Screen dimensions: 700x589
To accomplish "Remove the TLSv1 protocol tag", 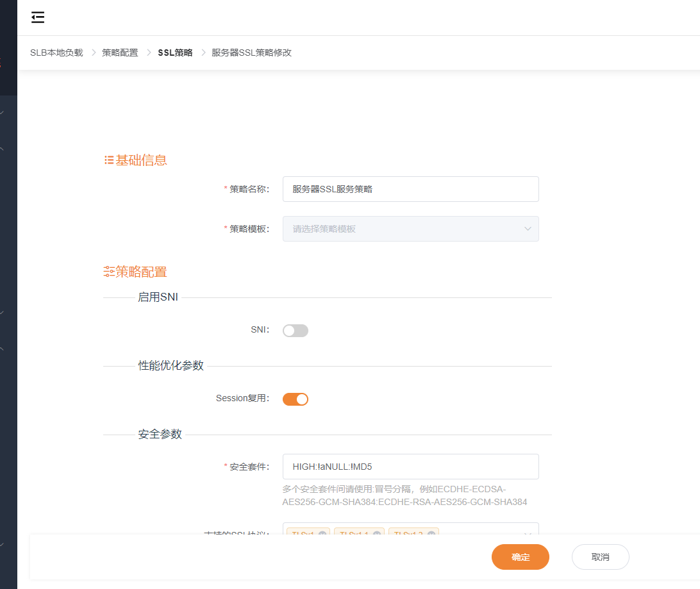I will pyautogui.click(x=323, y=535).
